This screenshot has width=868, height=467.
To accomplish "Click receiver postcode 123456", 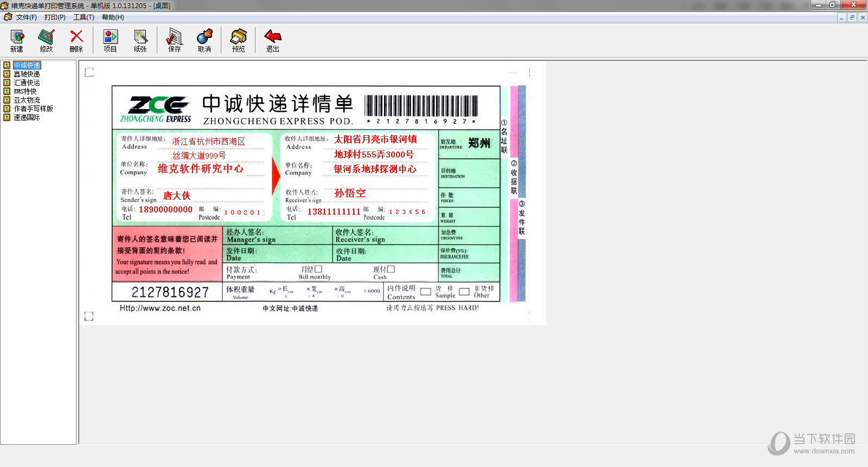I will pos(407,212).
